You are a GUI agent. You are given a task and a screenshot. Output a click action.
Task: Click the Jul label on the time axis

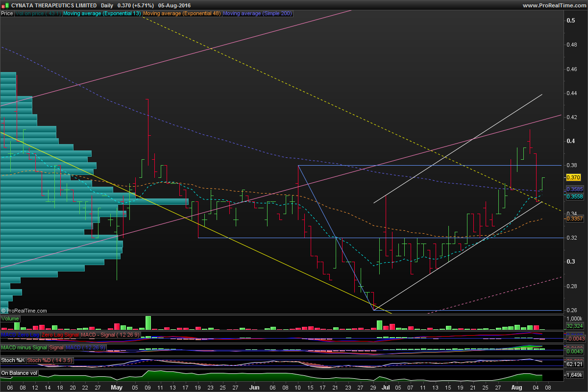point(387,387)
